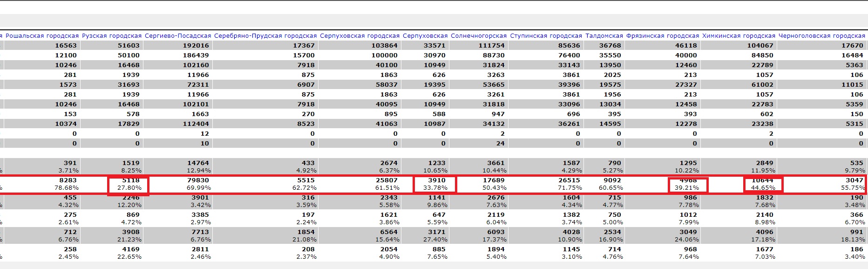Select the cell with value 111754
Viewport: 868px width, 269px height.
tap(479, 45)
